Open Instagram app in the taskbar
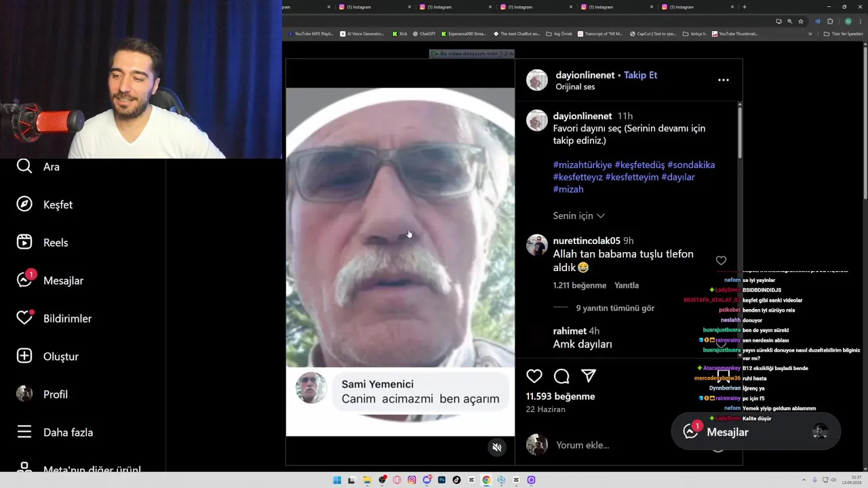868x488 pixels. pos(412,480)
